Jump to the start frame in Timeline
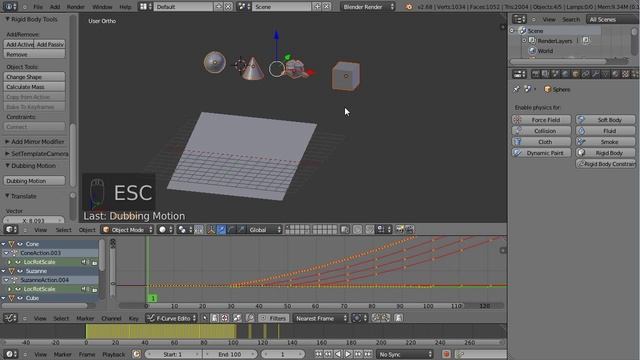The image size is (640, 360). (x=318, y=354)
